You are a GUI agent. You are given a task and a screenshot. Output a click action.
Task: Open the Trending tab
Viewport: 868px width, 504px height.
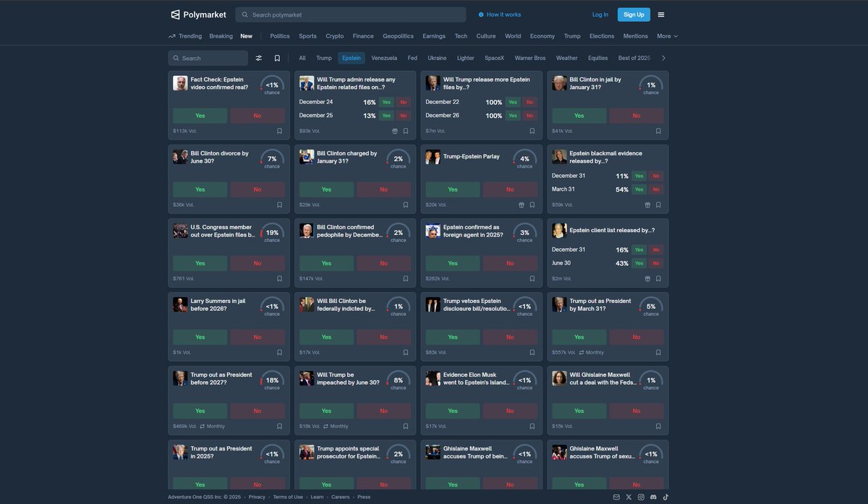coord(185,36)
